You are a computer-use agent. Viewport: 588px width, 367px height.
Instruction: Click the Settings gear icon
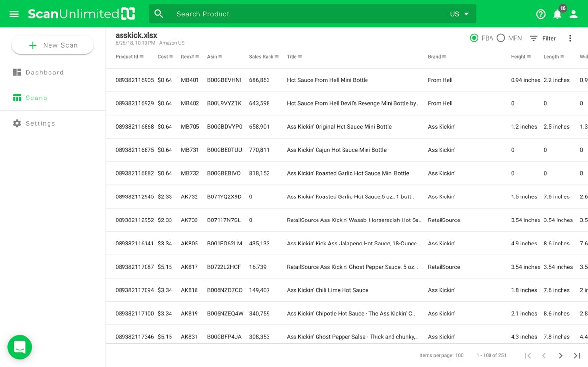click(x=17, y=123)
